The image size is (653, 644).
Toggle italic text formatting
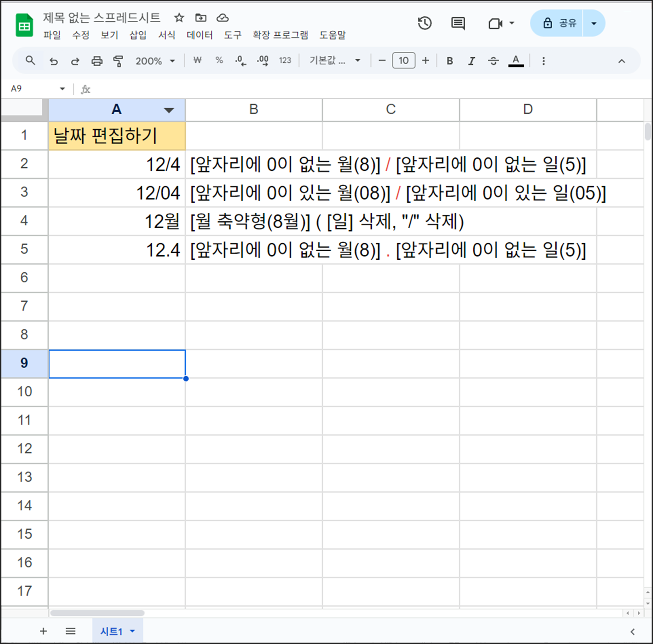pyautogui.click(x=472, y=61)
